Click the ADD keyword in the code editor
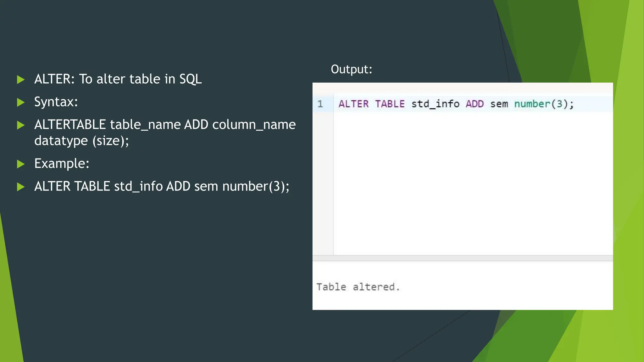 (x=475, y=104)
